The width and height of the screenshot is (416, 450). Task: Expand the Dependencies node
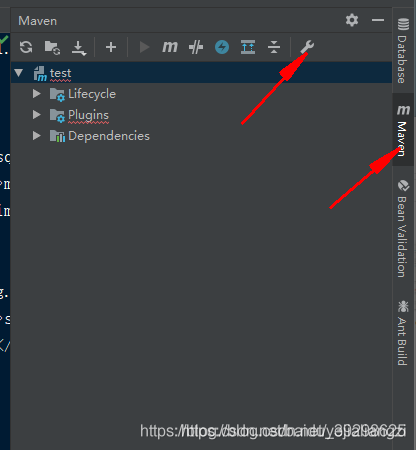(x=37, y=136)
